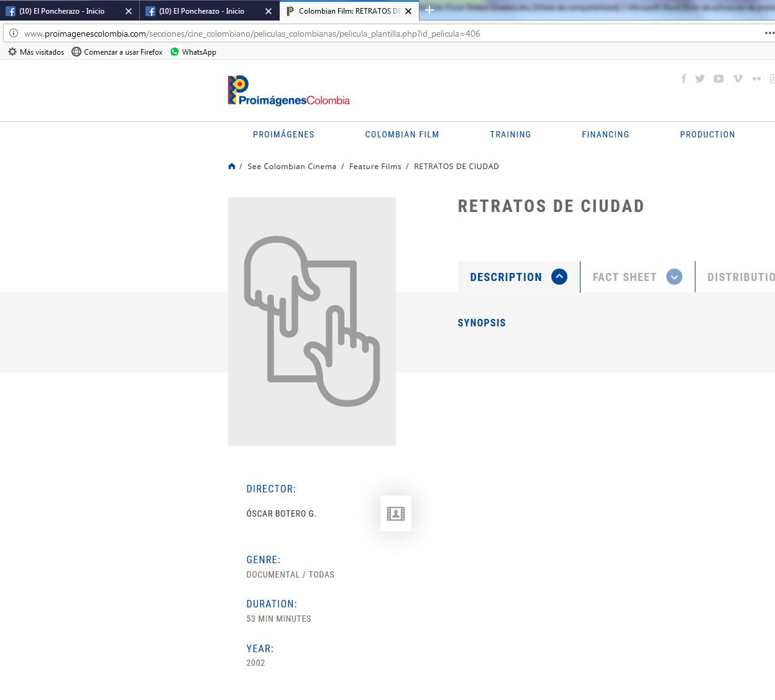Screen dimensions: 775x700
Task: Go to See Colombian Cinema breadcrumb
Action: [x=291, y=166]
